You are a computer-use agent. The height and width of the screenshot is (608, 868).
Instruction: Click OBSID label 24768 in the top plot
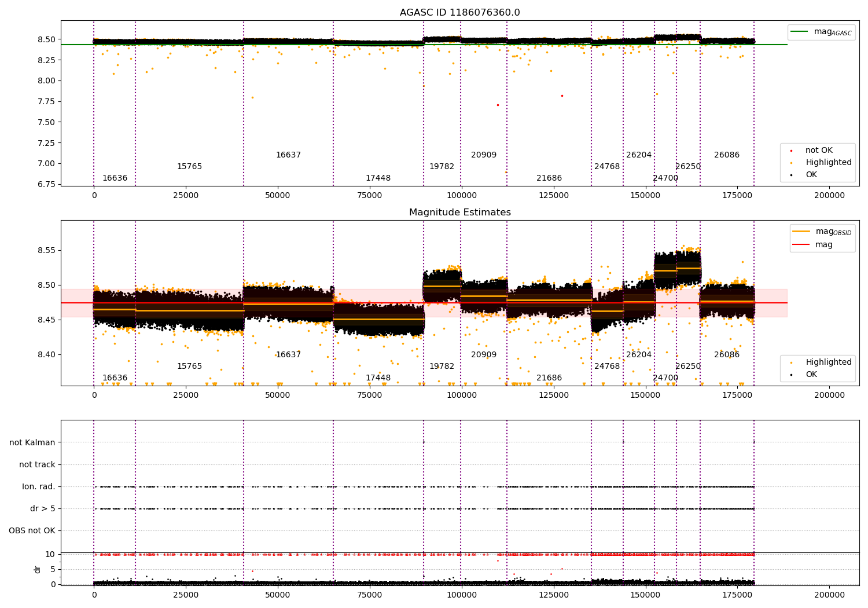(607, 167)
